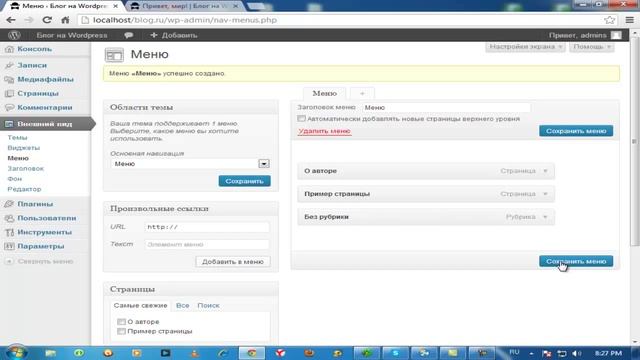The image size is (640, 360).
Task: Open the Редактор submenu link
Action: pos(24,189)
